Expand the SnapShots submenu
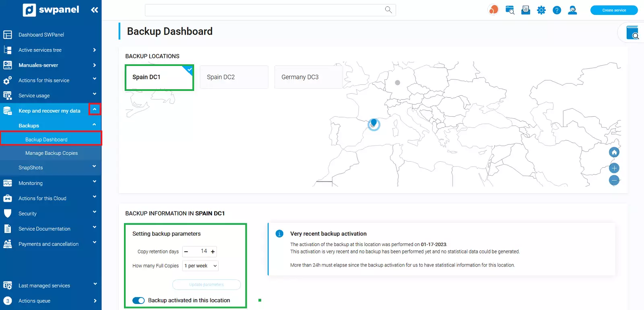Viewport: 644px width, 310px height. [94, 166]
